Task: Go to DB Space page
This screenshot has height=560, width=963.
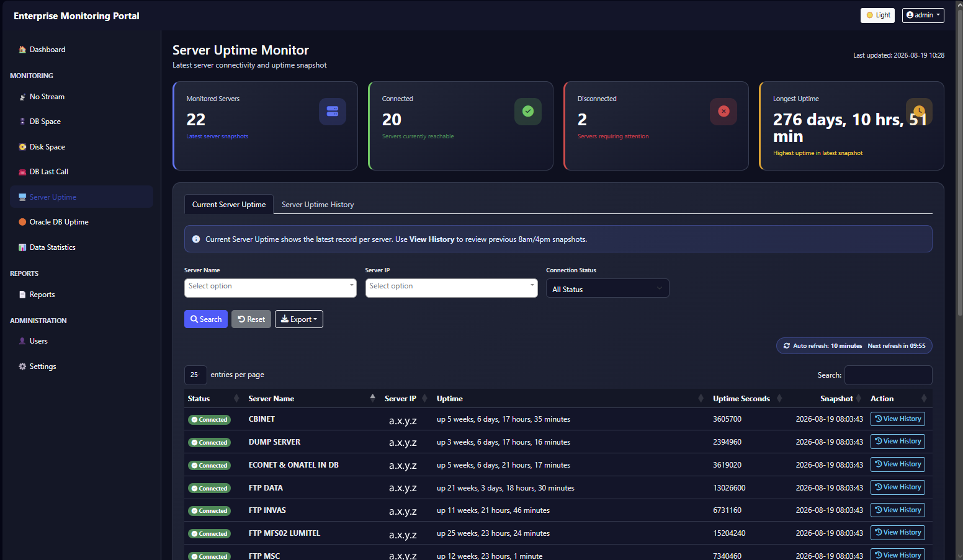Action: click(x=81, y=122)
